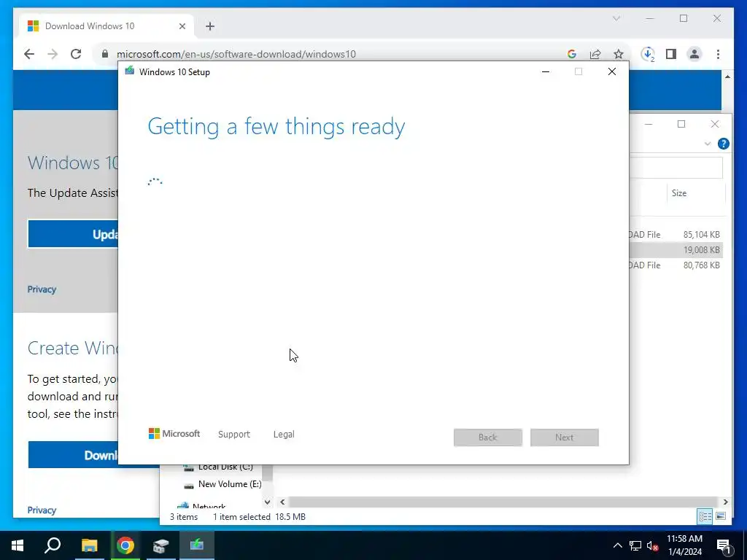Select the Download Windows 10 tab

point(107,26)
